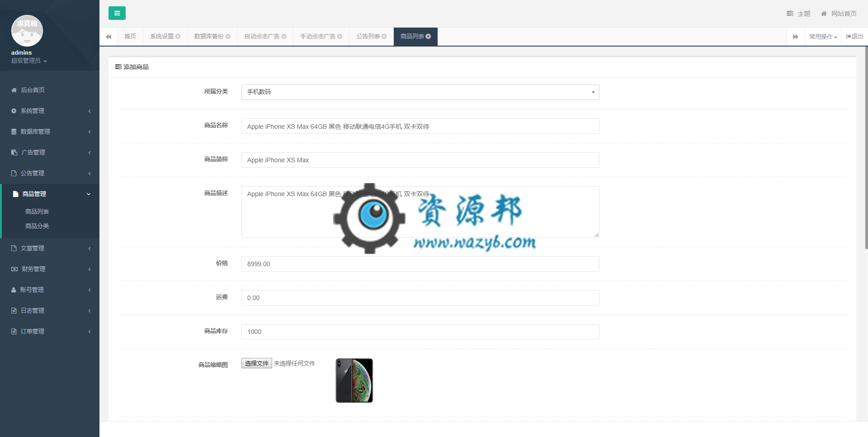This screenshot has height=437, width=868.
Task: Click the 运费 input field
Action: tap(420, 298)
